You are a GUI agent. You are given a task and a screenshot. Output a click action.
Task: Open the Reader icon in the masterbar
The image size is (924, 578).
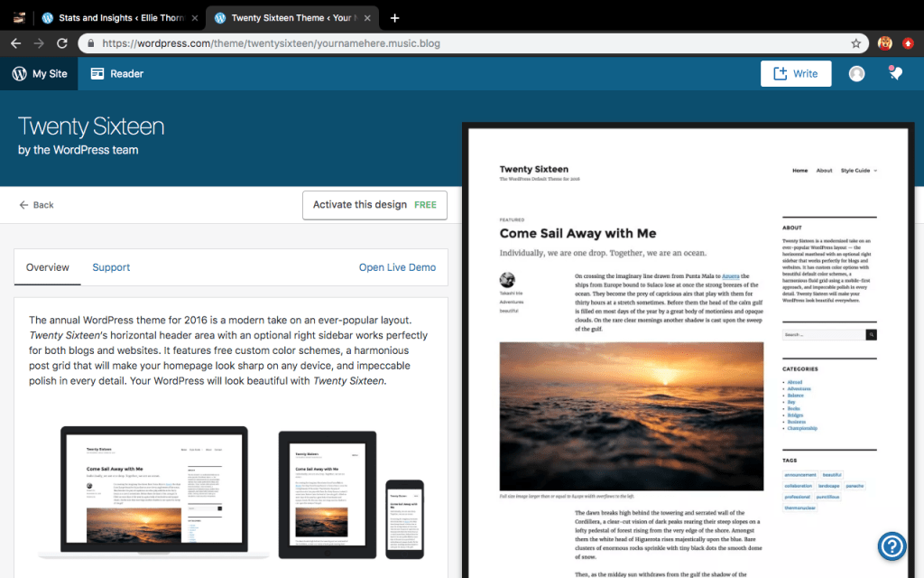(x=97, y=74)
